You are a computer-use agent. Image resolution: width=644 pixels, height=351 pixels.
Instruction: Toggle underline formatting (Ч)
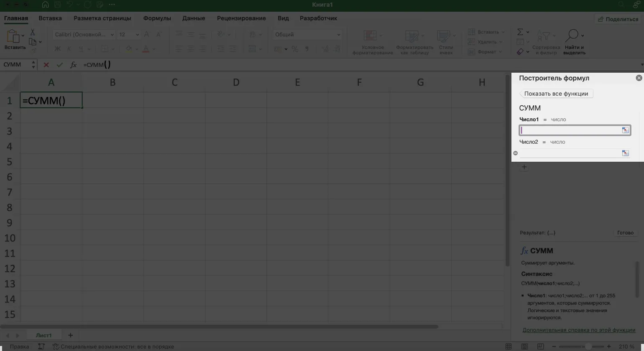[80, 49]
